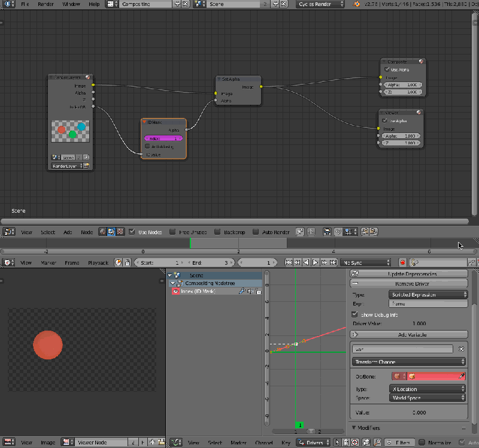Open the driver Type Scripted Expression dropdown
Screen dimensions: 479x448
pos(428,295)
